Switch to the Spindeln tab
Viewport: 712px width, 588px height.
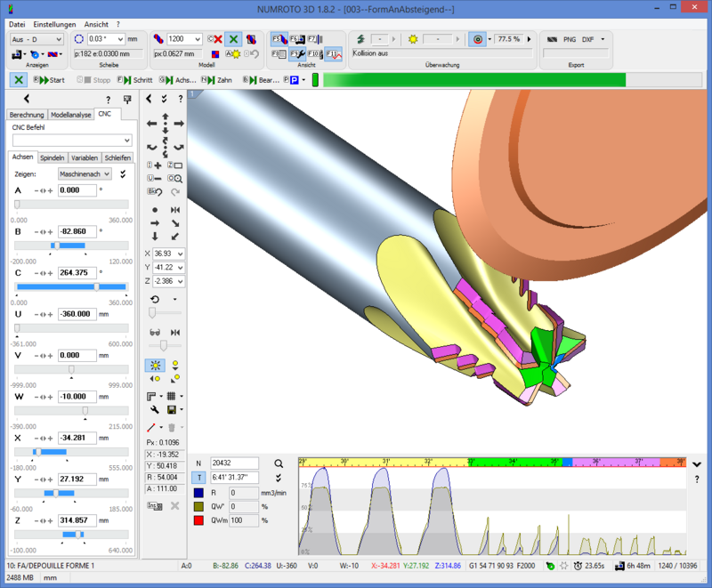(53, 157)
